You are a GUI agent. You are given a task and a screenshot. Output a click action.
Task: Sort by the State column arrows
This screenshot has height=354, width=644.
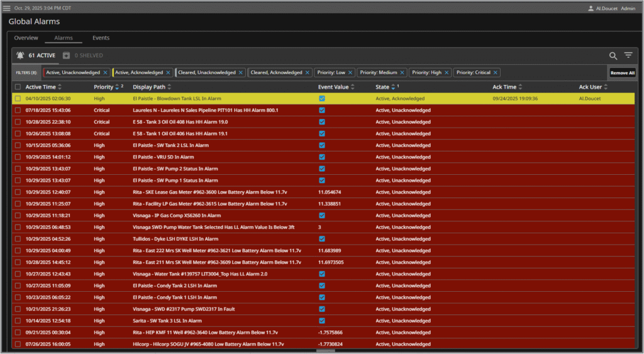point(394,87)
